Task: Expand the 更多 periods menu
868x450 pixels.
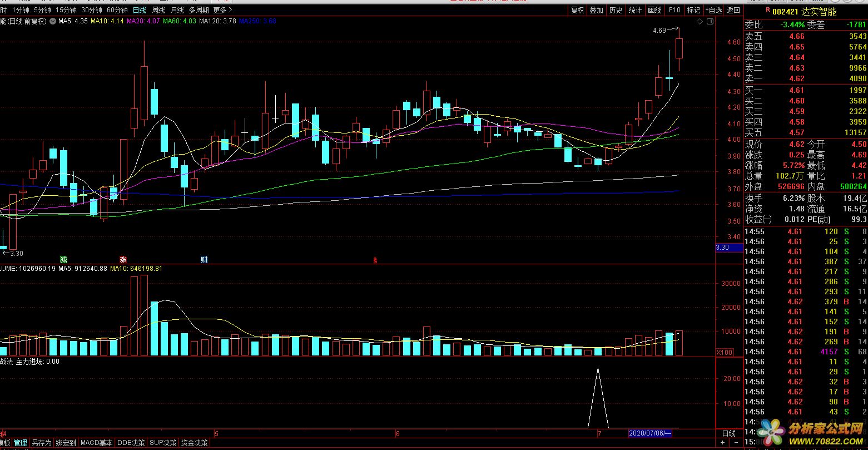Action: click(223, 10)
